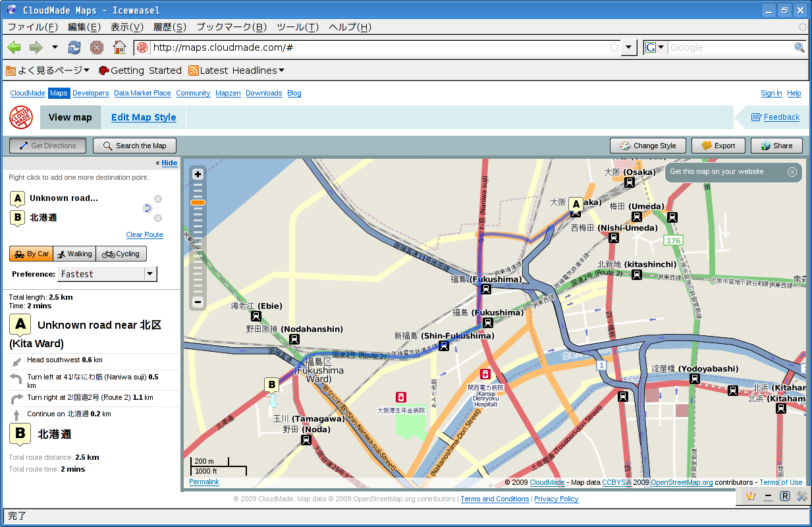Viewport: 812px width, 527px height.
Task: Click the orange map zoom slider handle
Action: [x=198, y=202]
